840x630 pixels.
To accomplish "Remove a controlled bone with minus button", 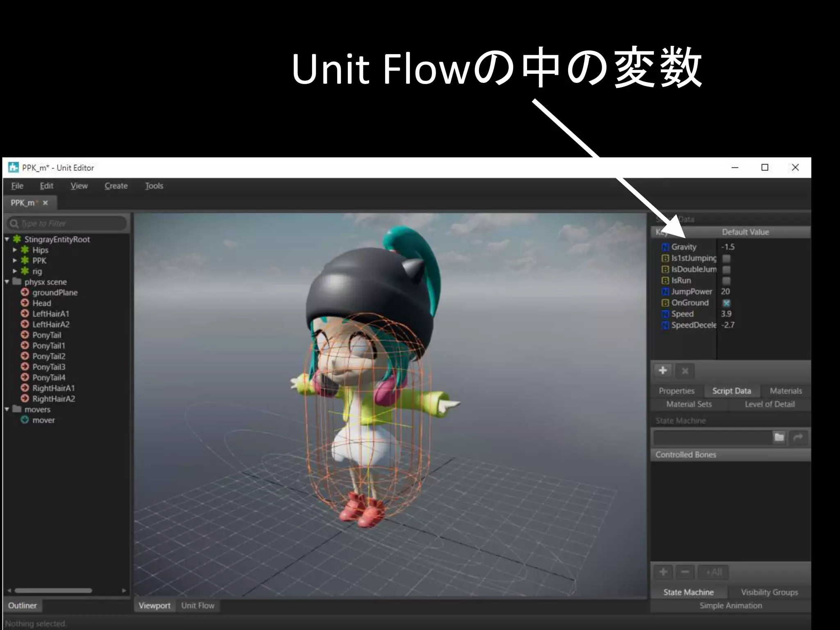I will [x=685, y=572].
